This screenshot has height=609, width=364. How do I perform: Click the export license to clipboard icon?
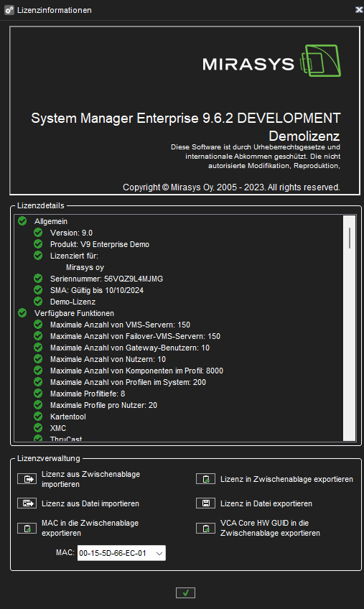tap(205, 479)
